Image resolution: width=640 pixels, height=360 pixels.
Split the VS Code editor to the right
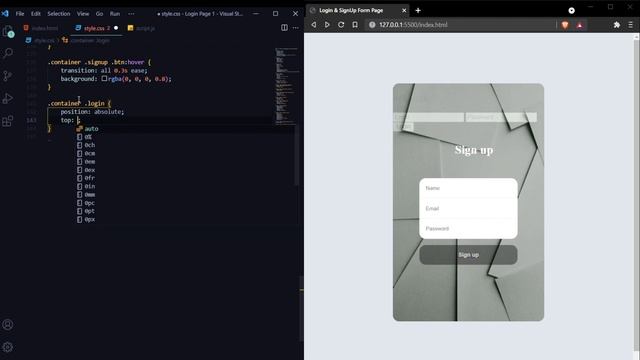coord(284,28)
